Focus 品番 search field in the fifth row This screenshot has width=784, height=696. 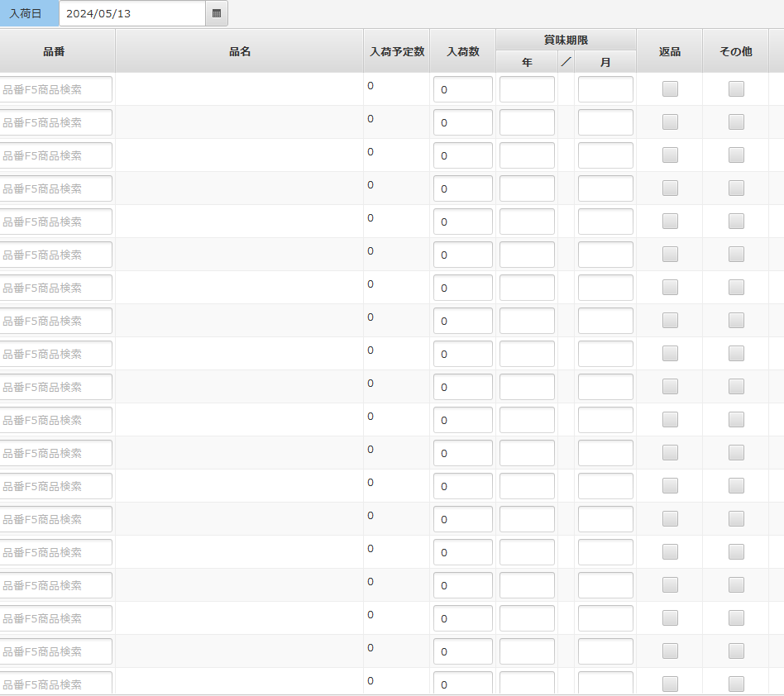coord(55,222)
